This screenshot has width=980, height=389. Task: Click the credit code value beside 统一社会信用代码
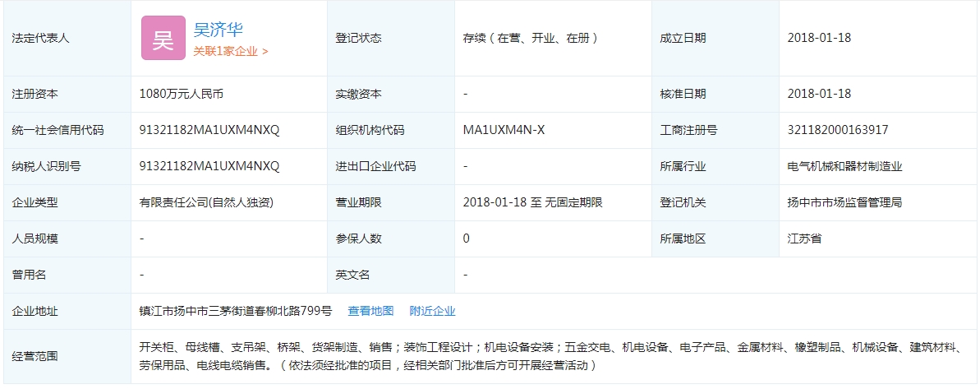point(209,130)
